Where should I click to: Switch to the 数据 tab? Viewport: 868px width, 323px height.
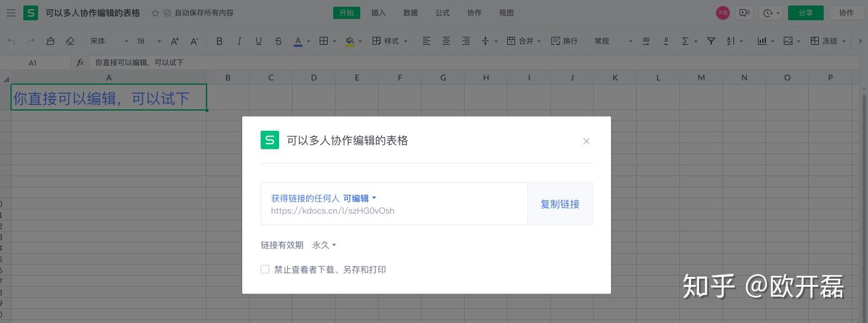411,13
